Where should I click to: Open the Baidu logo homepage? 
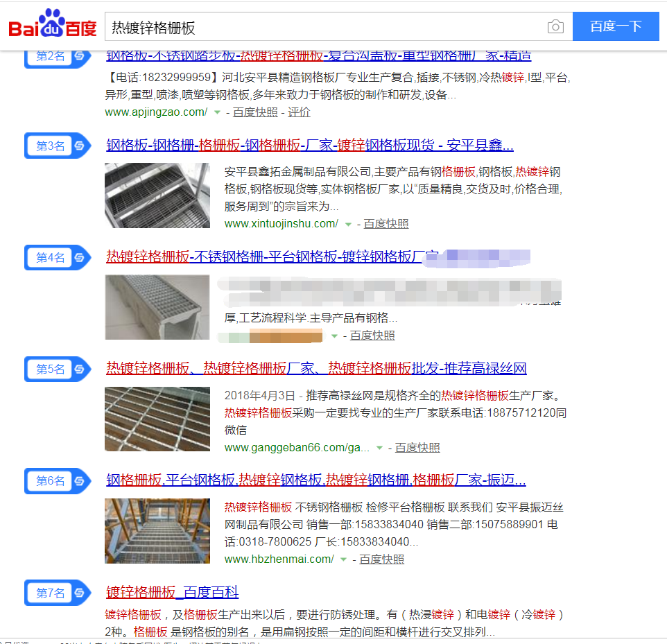[x=53, y=24]
